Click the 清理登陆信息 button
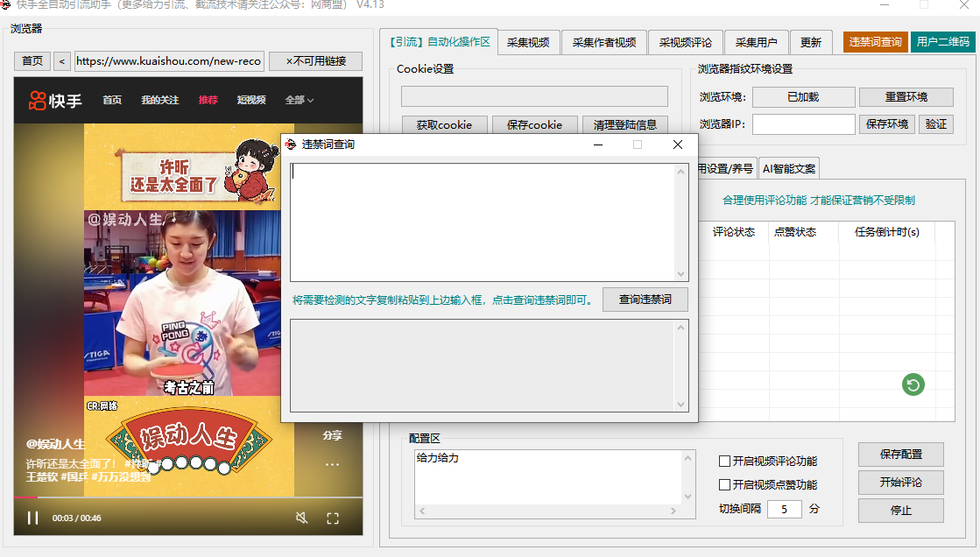The height and width of the screenshot is (557, 980). coord(625,125)
